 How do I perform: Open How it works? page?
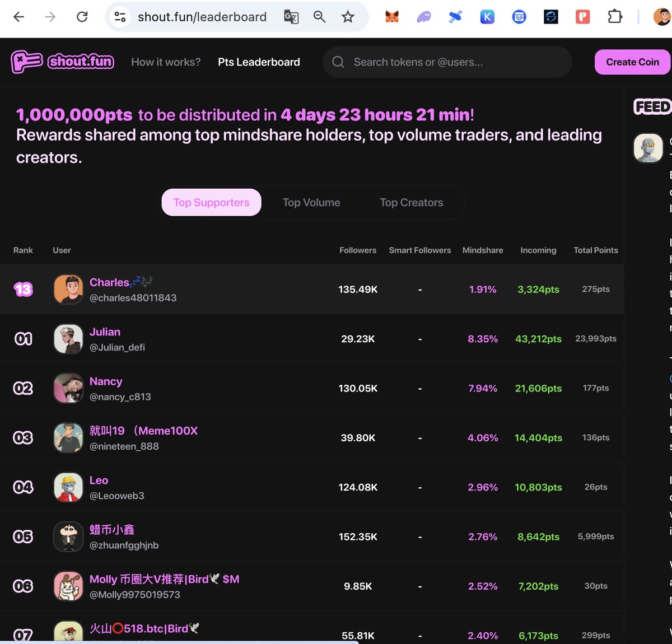tap(166, 62)
